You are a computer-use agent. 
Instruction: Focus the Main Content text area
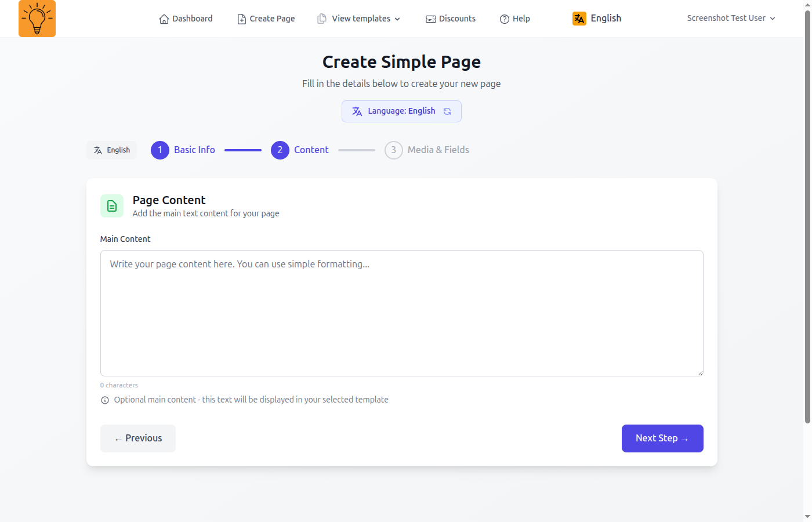[402, 313]
